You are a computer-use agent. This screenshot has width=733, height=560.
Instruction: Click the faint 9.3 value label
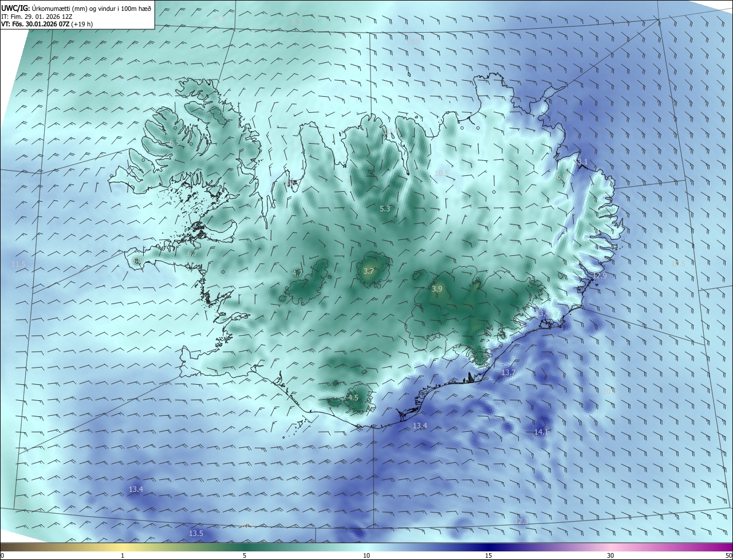pyautogui.click(x=220, y=19)
